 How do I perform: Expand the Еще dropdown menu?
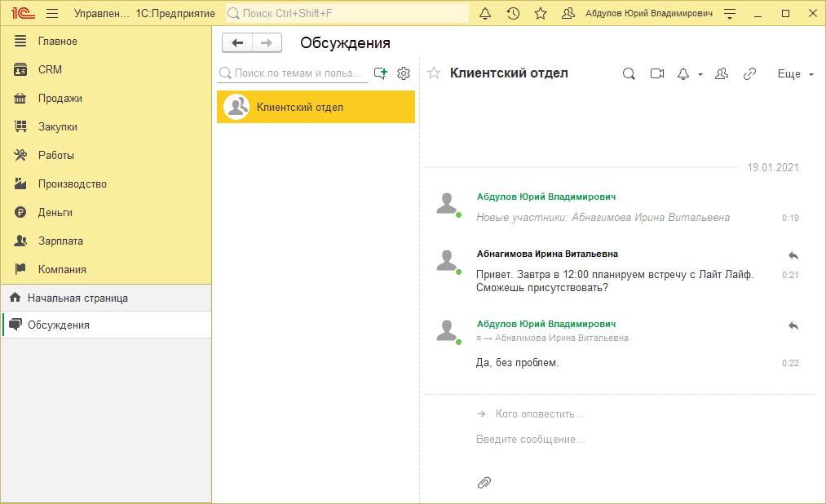tap(795, 73)
